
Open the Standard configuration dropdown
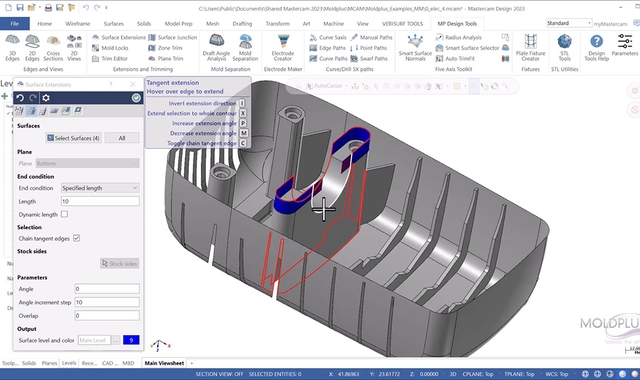(x=569, y=23)
